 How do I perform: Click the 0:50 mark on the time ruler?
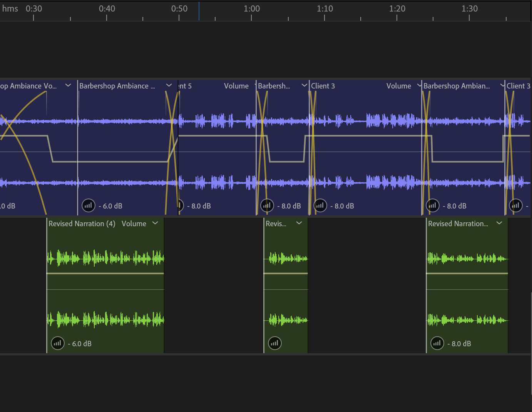[179, 8]
